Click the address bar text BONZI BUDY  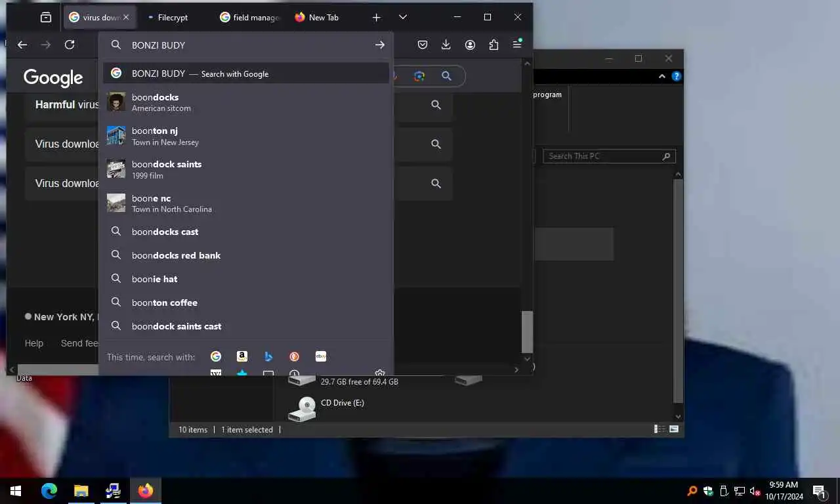pos(158,45)
